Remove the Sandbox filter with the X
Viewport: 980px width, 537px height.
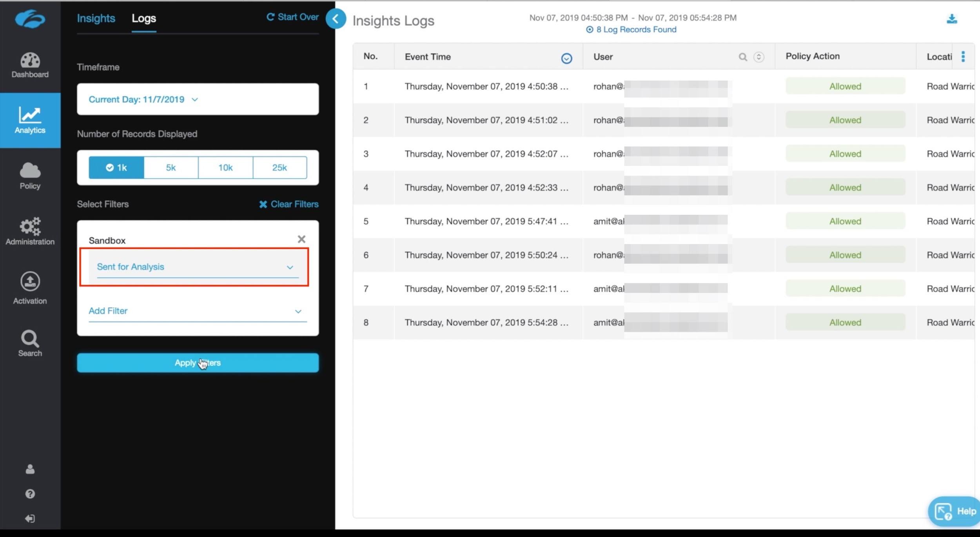[x=301, y=239]
